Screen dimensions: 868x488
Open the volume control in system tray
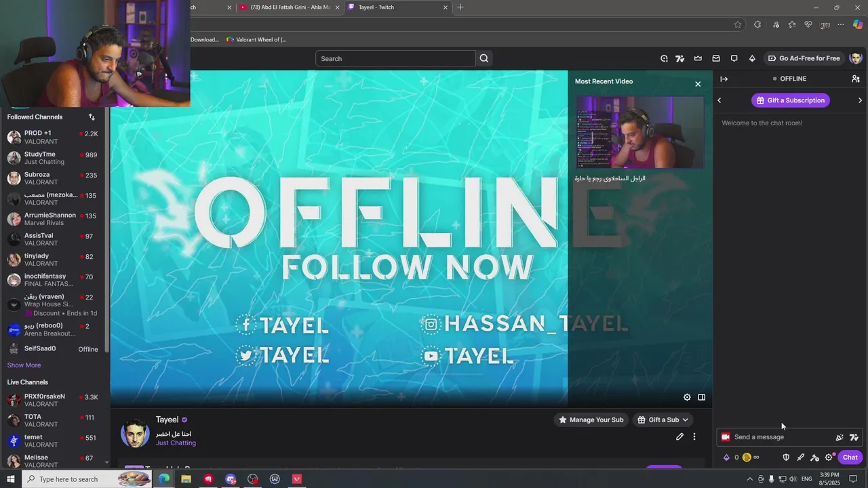pos(793,479)
